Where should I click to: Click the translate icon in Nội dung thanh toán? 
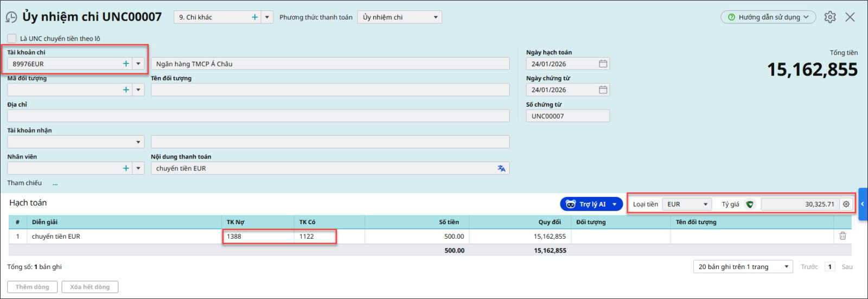click(x=501, y=169)
